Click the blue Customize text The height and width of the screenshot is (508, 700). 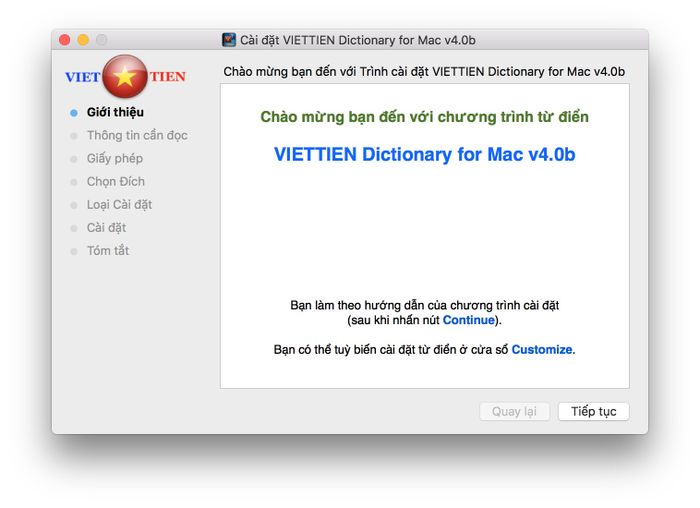coord(542,350)
